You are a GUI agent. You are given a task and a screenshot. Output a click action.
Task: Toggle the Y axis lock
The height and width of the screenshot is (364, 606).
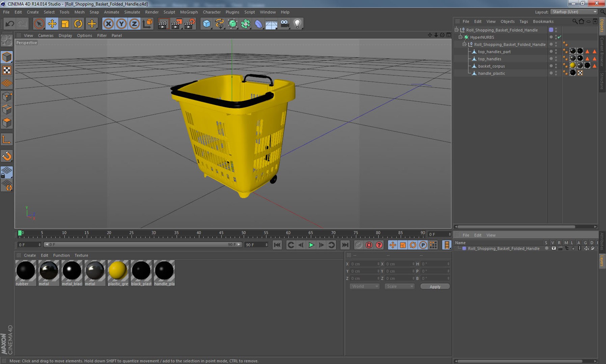pyautogui.click(x=121, y=24)
